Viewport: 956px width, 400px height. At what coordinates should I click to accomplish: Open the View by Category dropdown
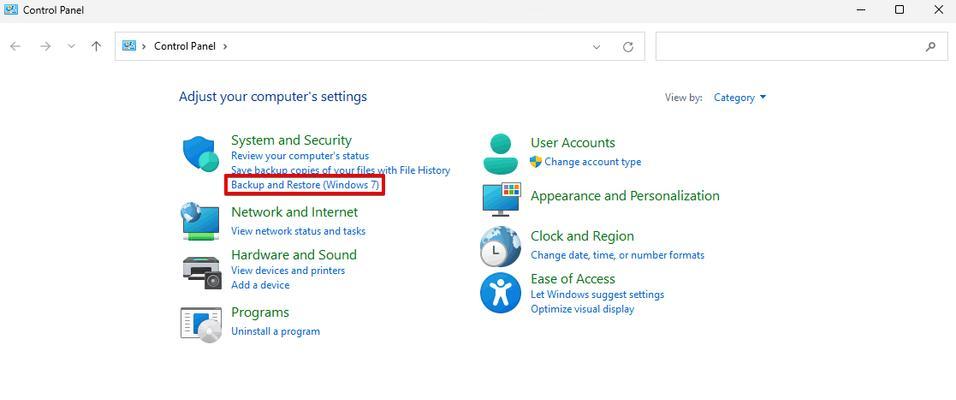(740, 98)
